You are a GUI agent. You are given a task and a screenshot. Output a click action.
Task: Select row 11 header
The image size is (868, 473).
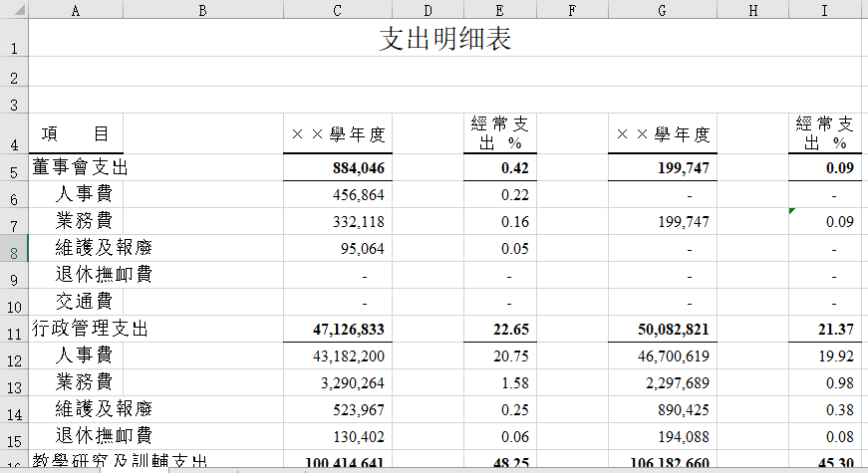[x=14, y=330]
